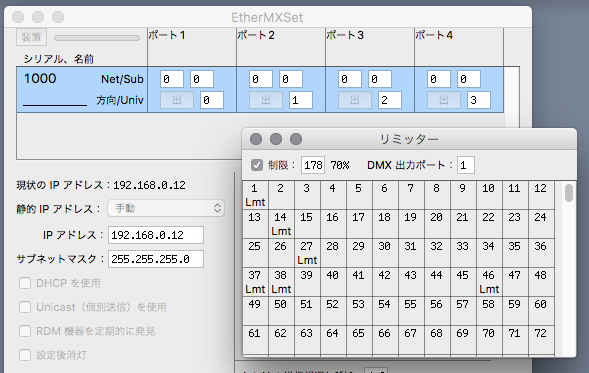Click port 3 Sub field

[380, 79]
